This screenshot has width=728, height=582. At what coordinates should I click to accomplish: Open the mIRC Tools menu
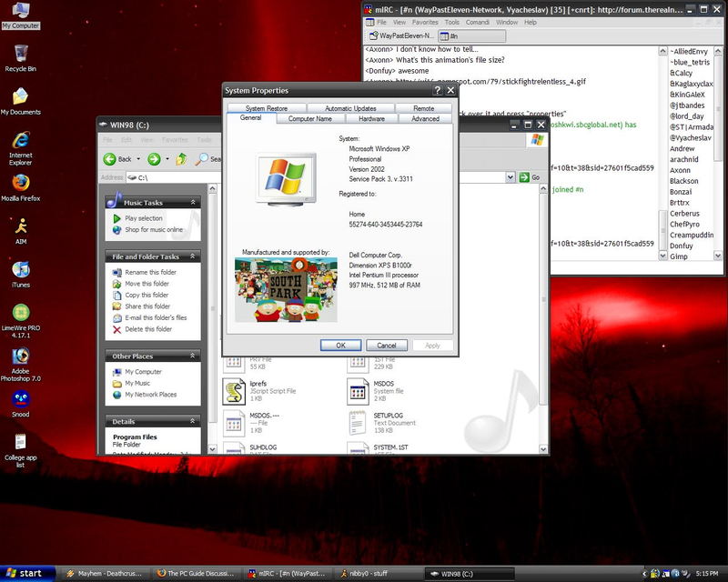coord(451,22)
